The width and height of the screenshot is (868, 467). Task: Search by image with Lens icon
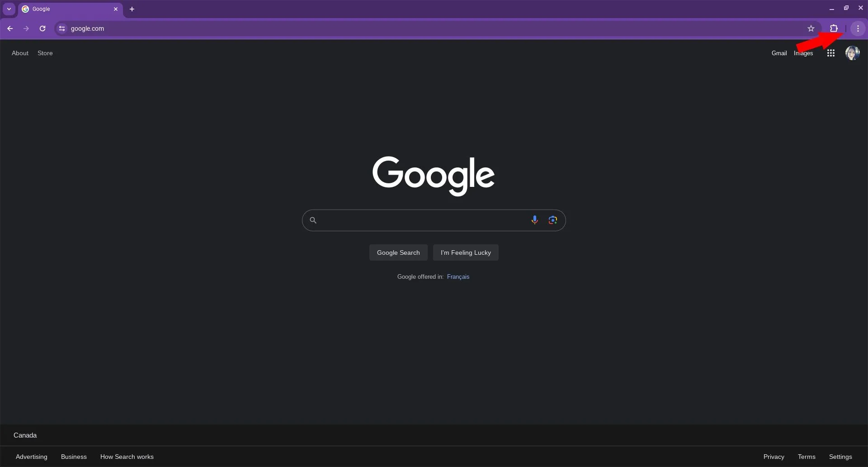pos(552,220)
